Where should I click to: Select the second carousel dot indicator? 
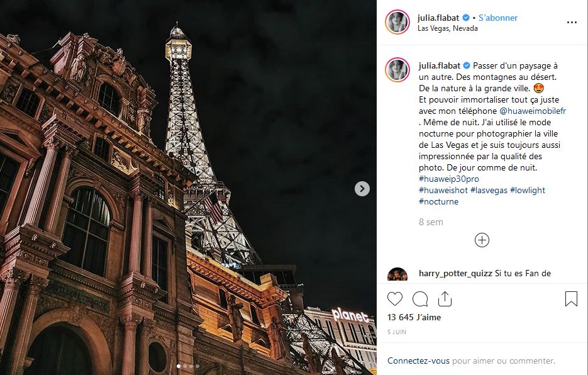coord(185,366)
